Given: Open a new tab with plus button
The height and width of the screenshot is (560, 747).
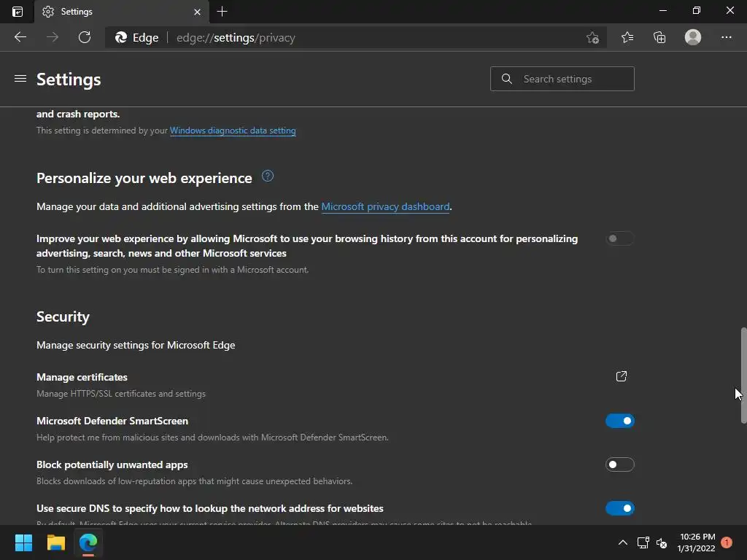Looking at the screenshot, I should (222, 12).
